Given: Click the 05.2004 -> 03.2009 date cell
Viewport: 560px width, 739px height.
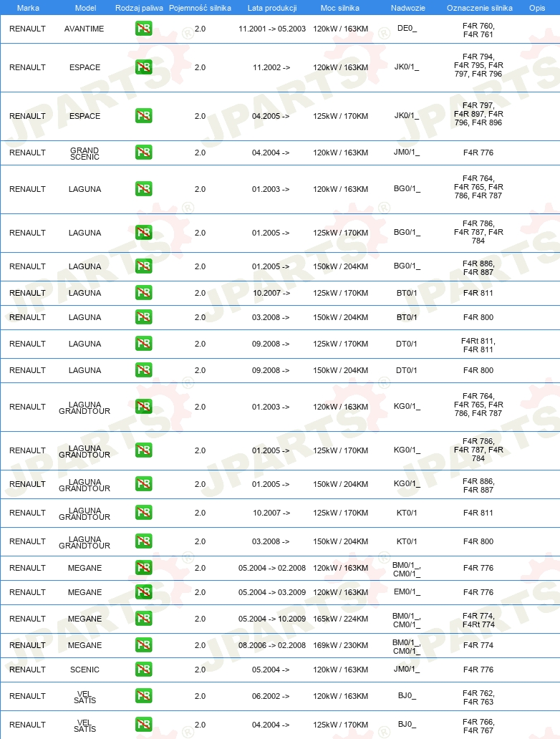Looking at the screenshot, I should (272, 592).
